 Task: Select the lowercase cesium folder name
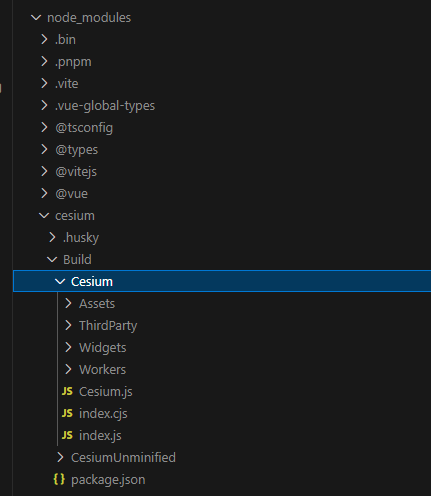(x=75, y=216)
